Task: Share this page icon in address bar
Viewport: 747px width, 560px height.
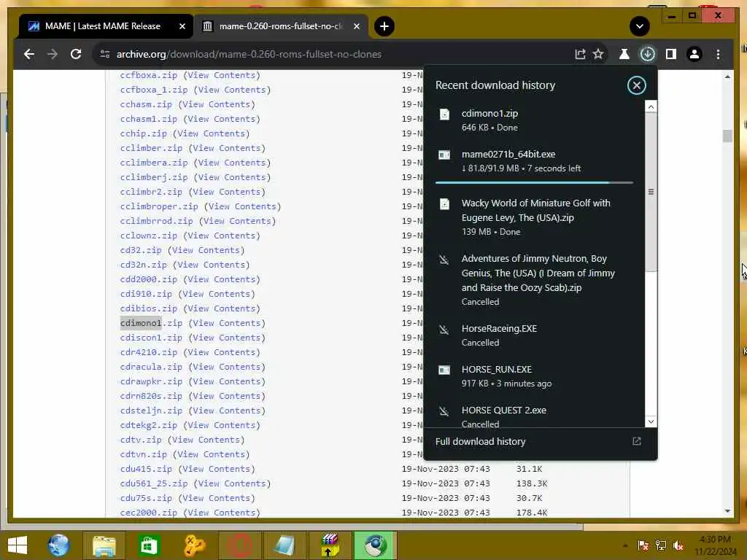Action: pos(580,54)
